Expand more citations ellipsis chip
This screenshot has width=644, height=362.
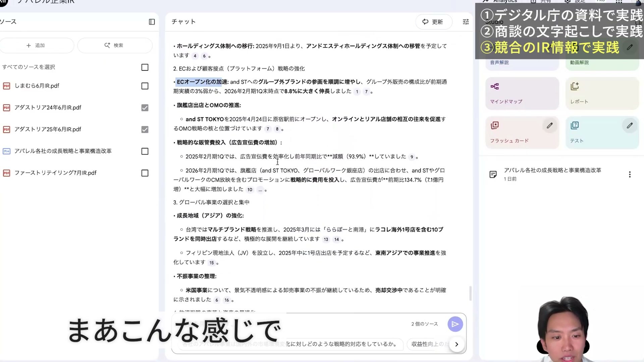pos(260,190)
